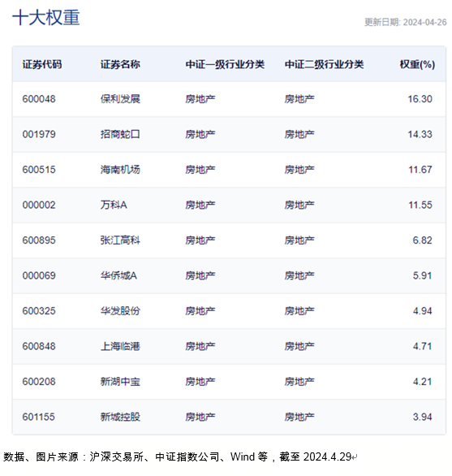
Task: Click the 中证一级行业分类 column header
Action: (225, 64)
